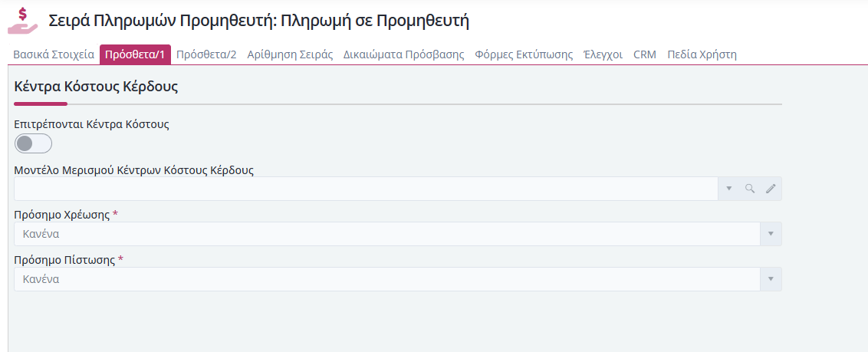This screenshot has width=868, height=352.
Task: Switch to the Φόρμες Εκτύπωσης tab
Action: [524, 54]
